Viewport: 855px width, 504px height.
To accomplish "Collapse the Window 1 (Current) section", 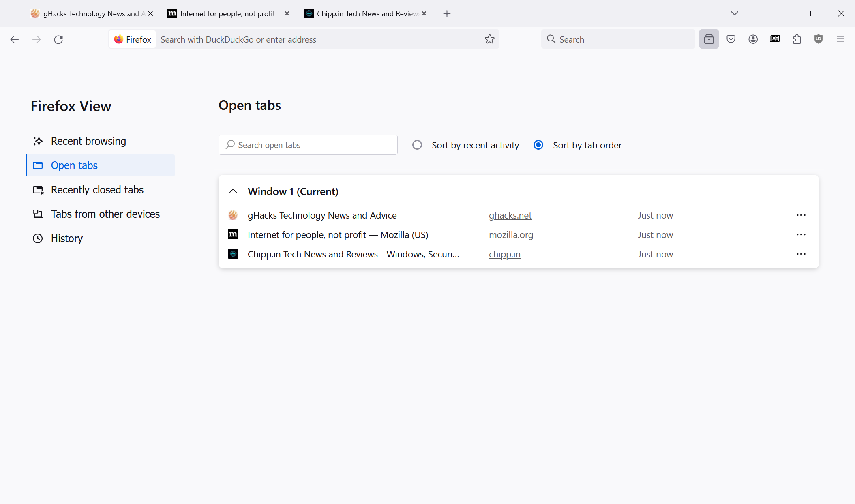I will [233, 191].
